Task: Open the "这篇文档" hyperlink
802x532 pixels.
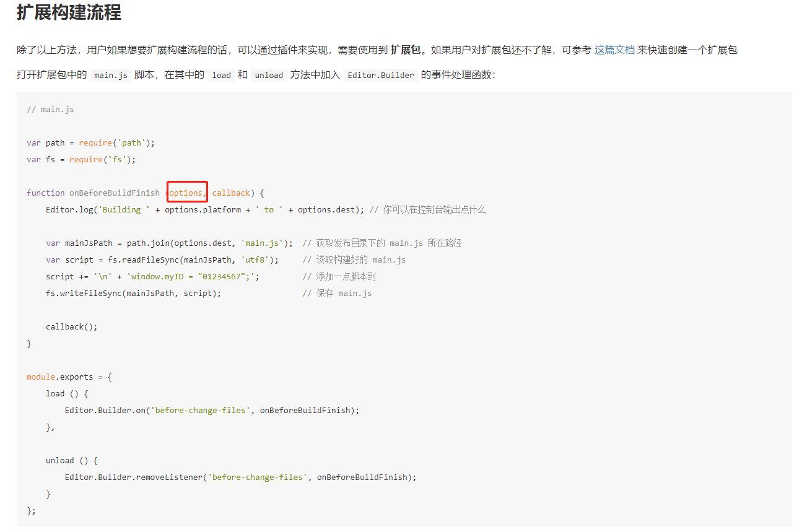Action: point(614,50)
